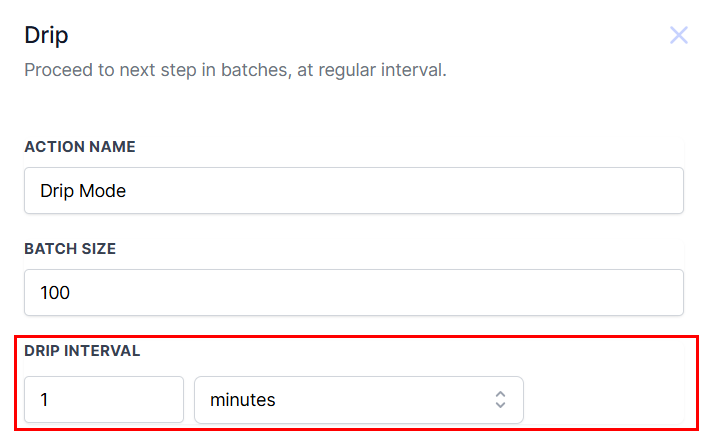Click the up arrow of the minutes selector

(501, 394)
